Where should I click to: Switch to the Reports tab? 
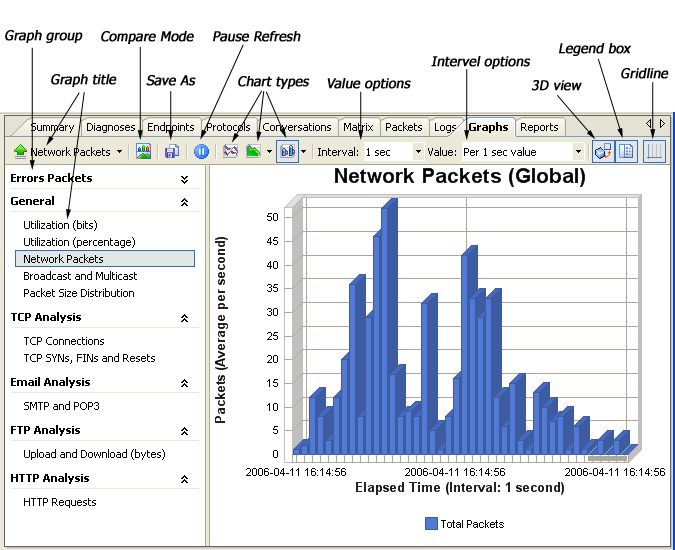coord(539,127)
